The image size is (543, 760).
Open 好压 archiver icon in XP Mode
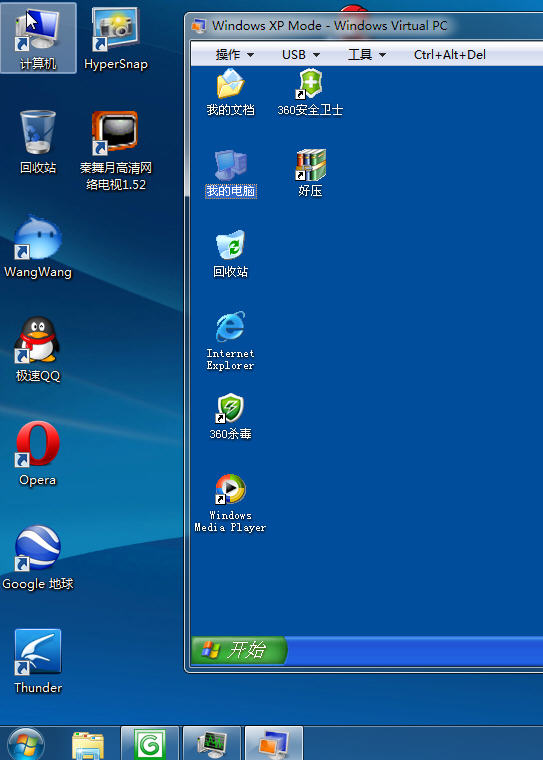pos(310,173)
